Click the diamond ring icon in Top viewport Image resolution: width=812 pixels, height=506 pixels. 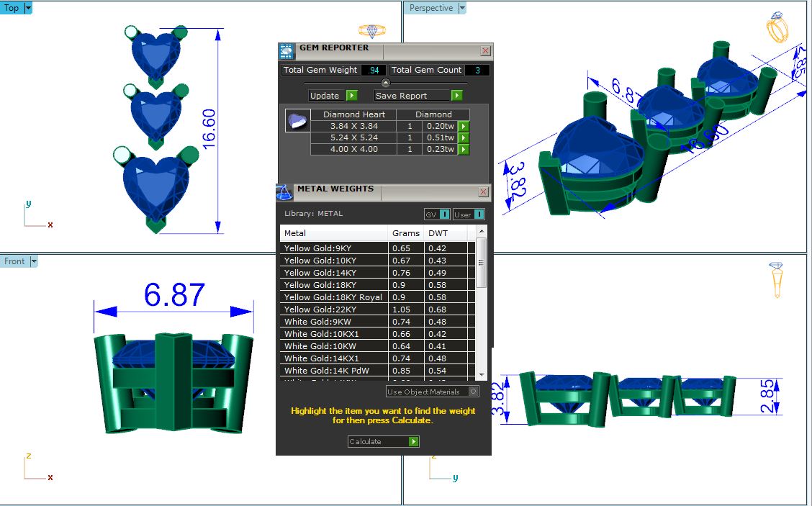click(372, 30)
